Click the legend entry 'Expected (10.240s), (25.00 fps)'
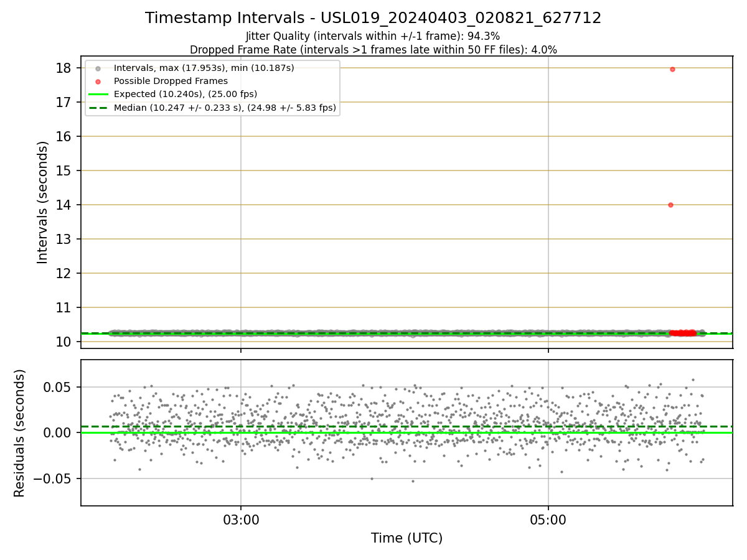The width and height of the screenshot is (747, 560). click(x=186, y=94)
